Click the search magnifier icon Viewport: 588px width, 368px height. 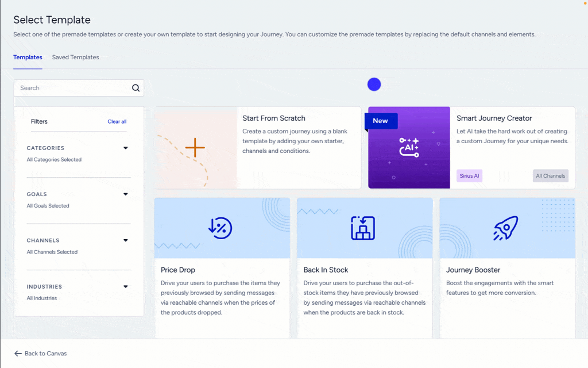click(136, 87)
